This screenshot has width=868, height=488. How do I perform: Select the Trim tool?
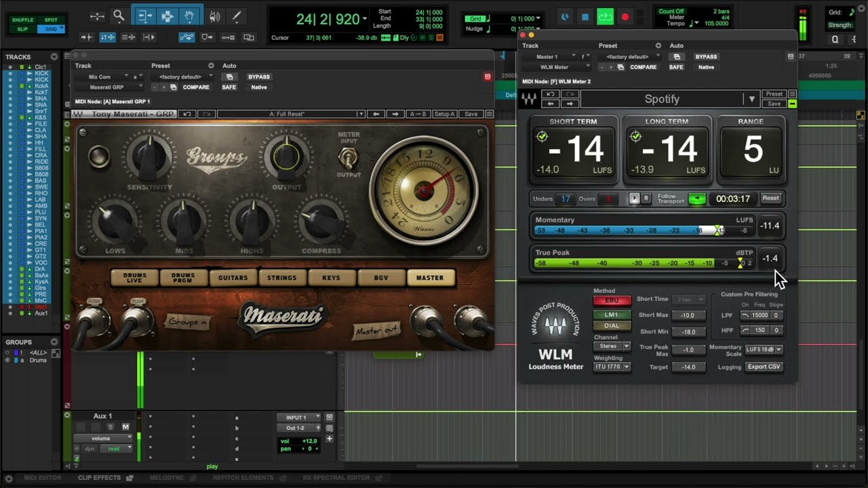(144, 16)
